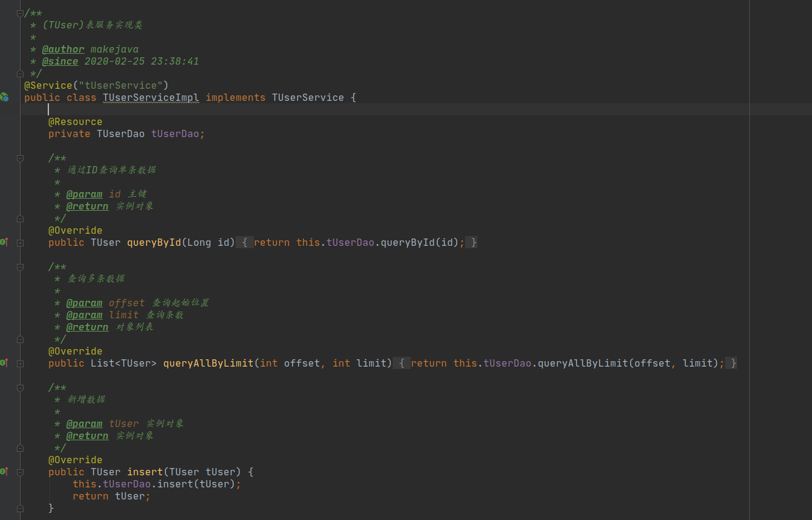812x520 pixels.
Task: Expand the folded queryById method body
Action: tap(20, 242)
